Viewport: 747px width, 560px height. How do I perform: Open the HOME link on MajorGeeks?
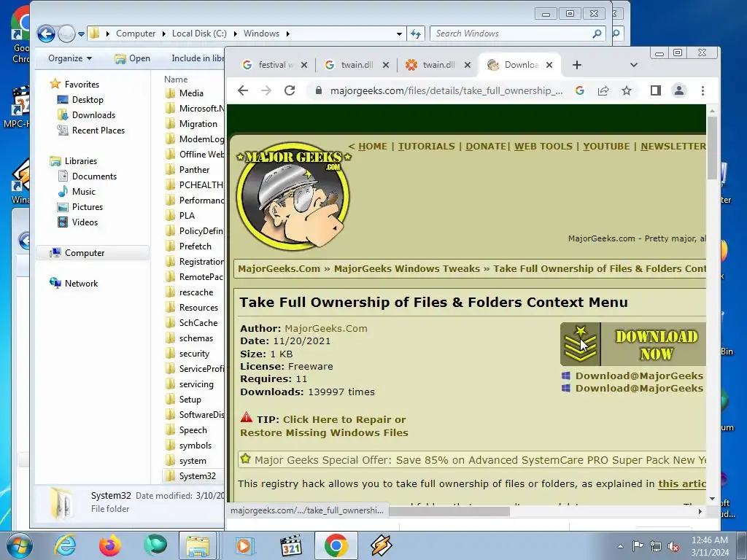point(373,146)
